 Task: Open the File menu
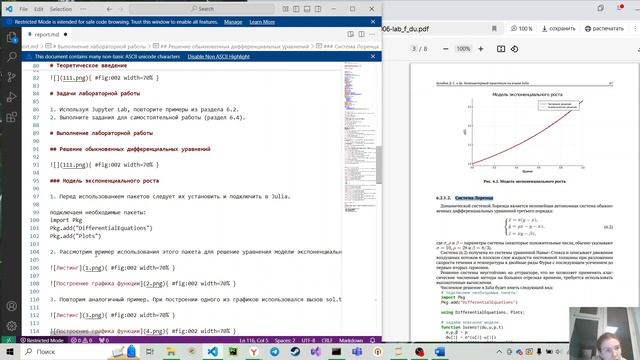click(x=24, y=9)
